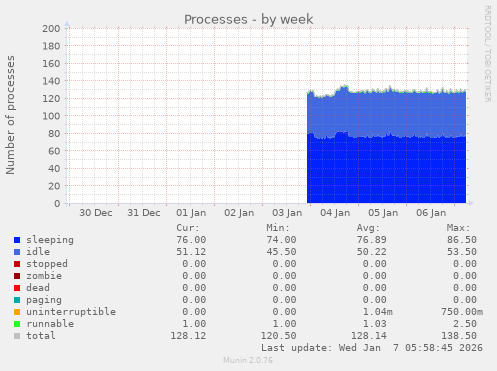Click sleeping current value 76.00
The image size is (497, 371).
pyautogui.click(x=191, y=240)
